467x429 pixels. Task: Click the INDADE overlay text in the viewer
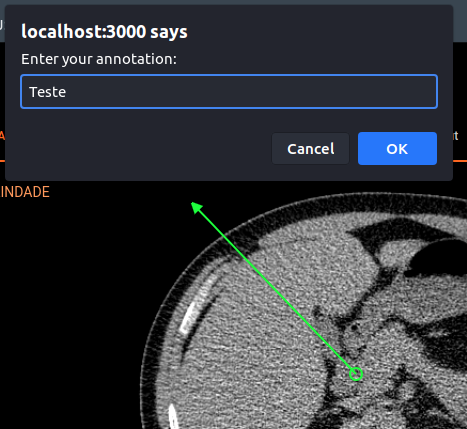click(25, 192)
